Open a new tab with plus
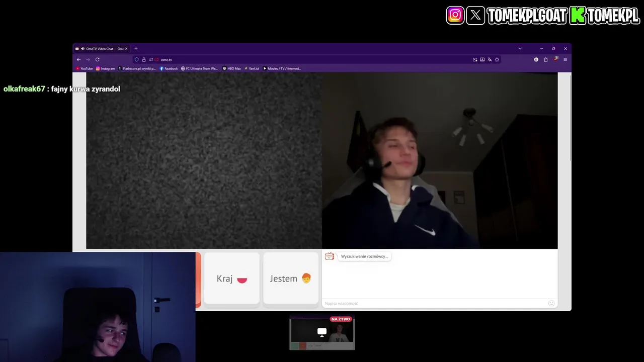644x362 pixels. (136, 49)
